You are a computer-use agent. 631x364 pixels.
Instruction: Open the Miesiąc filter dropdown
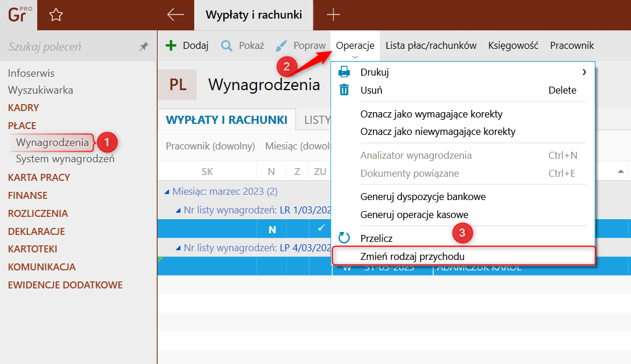tap(297, 146)
